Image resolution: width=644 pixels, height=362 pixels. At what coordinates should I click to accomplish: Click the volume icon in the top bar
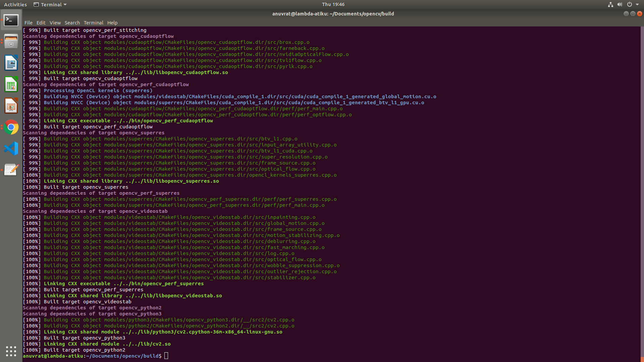click(620, 4)
